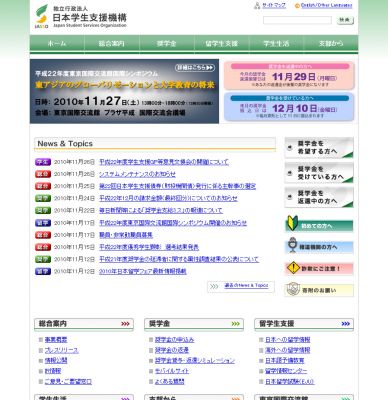Open 奨学金 in navigation bar
Screen dimensions: 388x400
click(167, 43)
